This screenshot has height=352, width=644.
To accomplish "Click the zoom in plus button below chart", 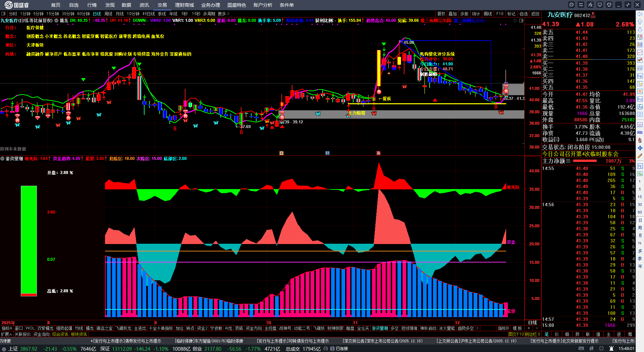I will [x=529, y=328].
